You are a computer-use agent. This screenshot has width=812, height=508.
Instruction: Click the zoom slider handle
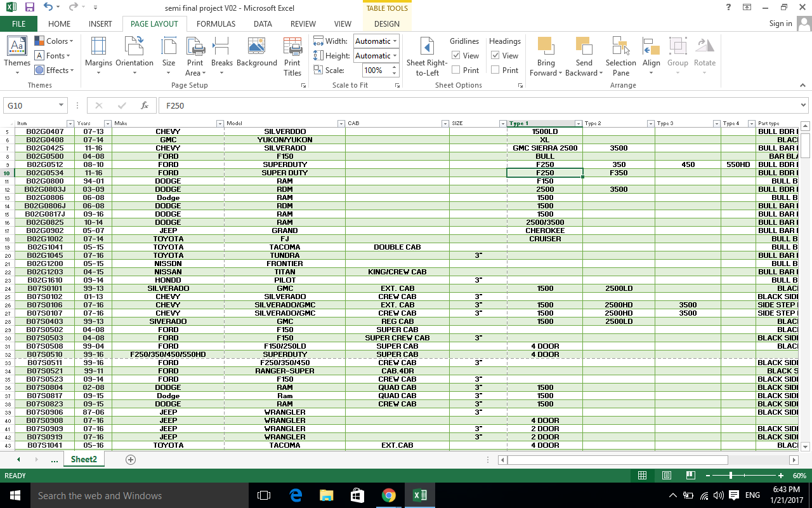point(731,476)
